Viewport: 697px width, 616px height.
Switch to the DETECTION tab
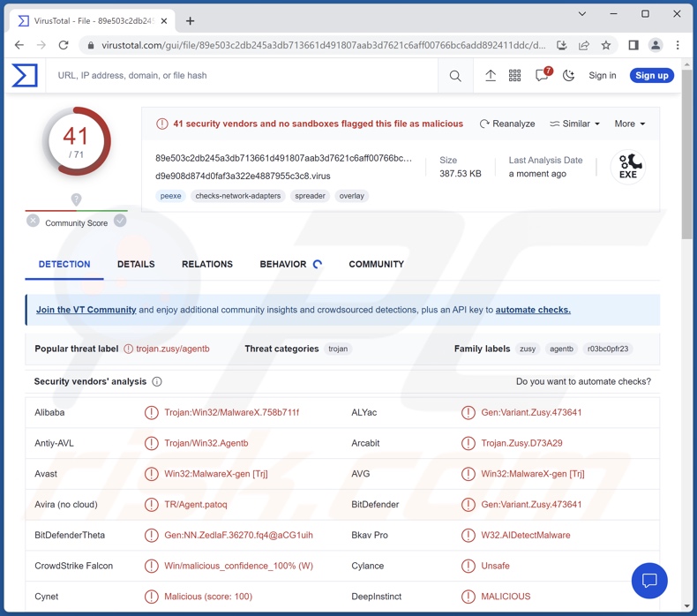64,264
